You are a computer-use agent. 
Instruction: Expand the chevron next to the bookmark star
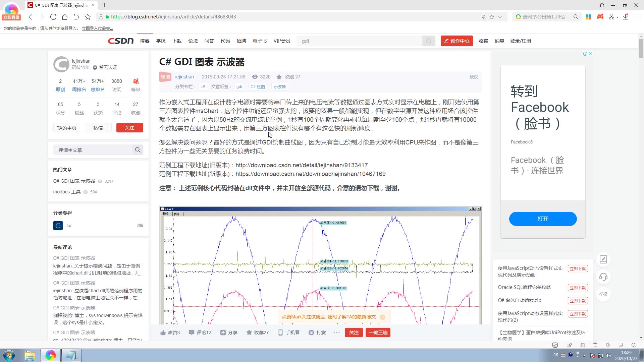click(499, 16)
